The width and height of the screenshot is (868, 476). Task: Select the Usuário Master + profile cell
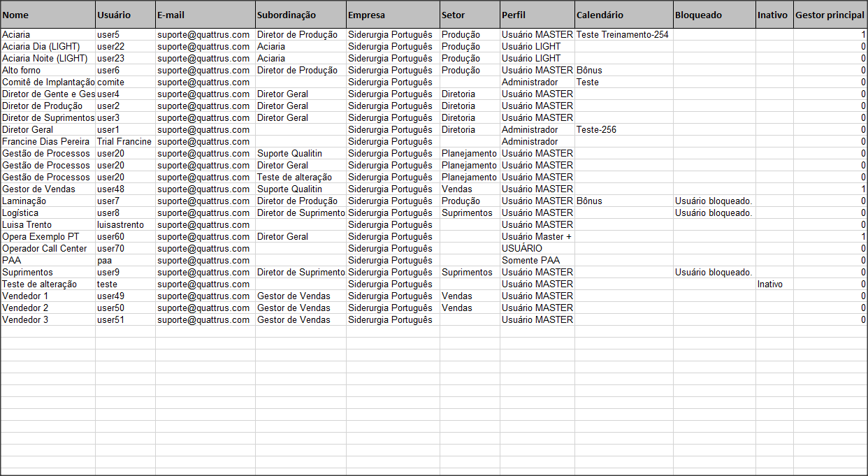point(536,237)
